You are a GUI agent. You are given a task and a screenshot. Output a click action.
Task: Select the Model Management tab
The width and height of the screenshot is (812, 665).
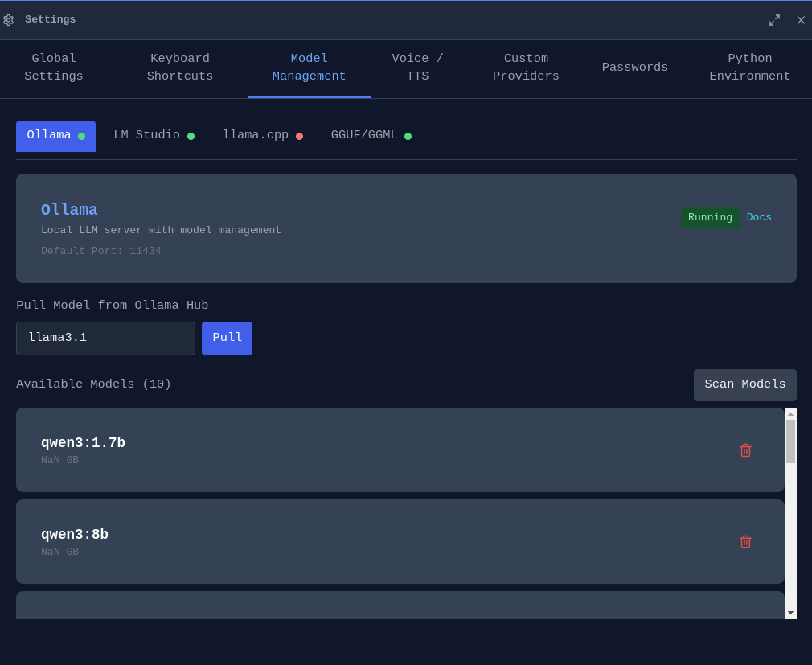click(310, 68)
